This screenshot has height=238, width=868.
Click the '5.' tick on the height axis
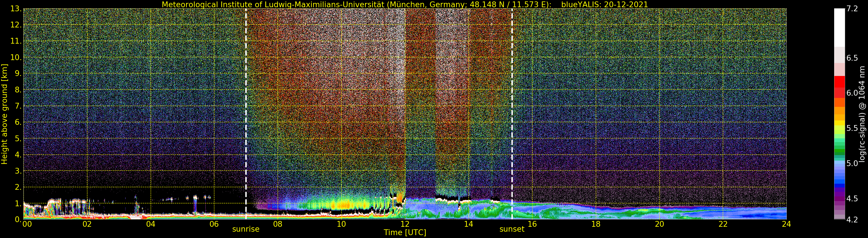coord(18,138)
